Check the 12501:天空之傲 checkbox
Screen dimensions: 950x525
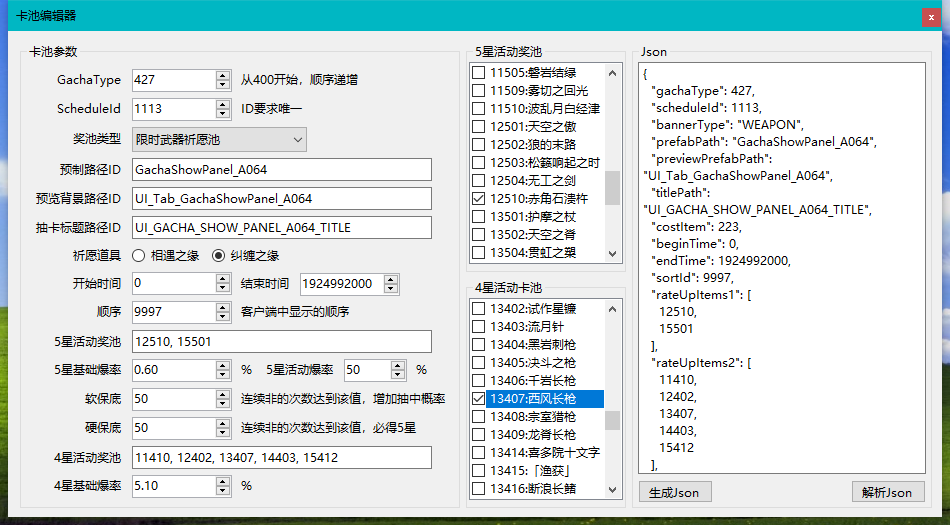[479, 127]
